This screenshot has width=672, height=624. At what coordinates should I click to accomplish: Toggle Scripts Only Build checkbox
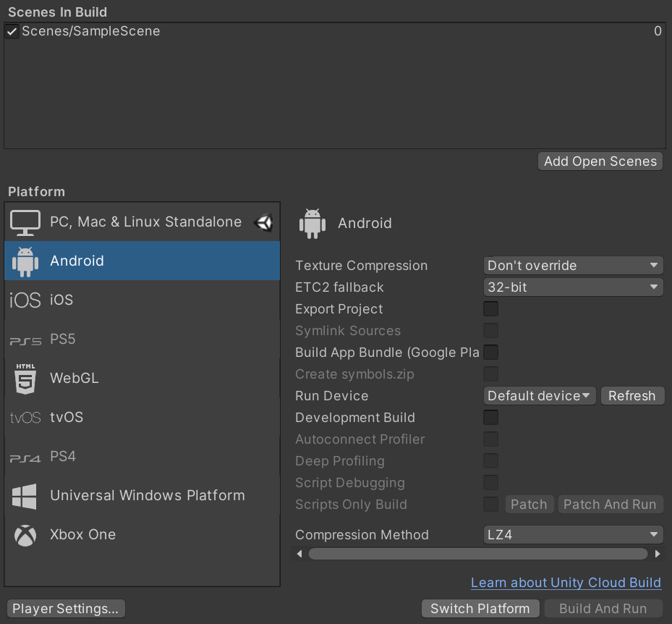pos(490,505)
